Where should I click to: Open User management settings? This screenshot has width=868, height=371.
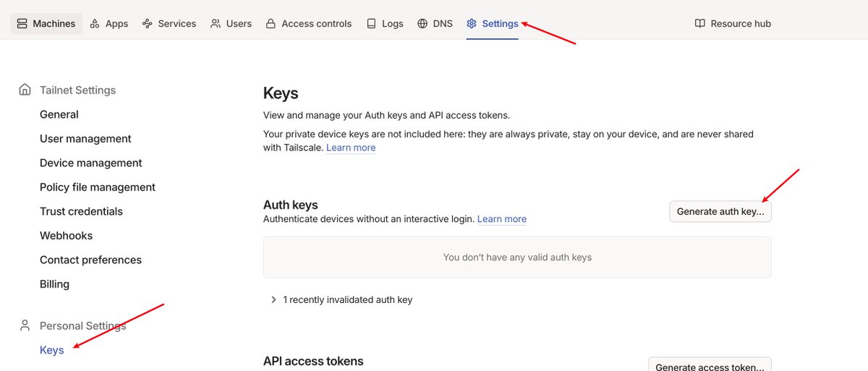(x=85, y=139)
